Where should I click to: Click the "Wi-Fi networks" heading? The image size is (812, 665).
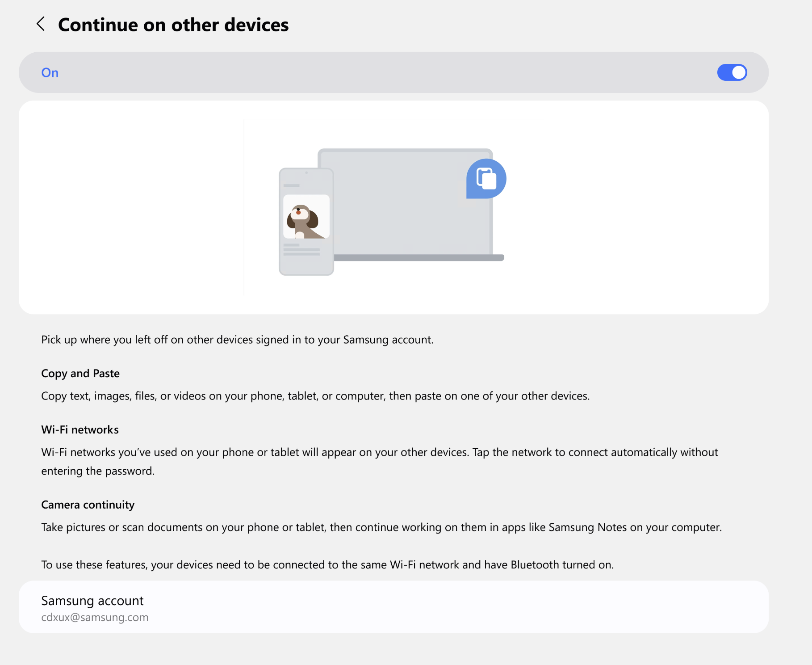tap(80, 430)
